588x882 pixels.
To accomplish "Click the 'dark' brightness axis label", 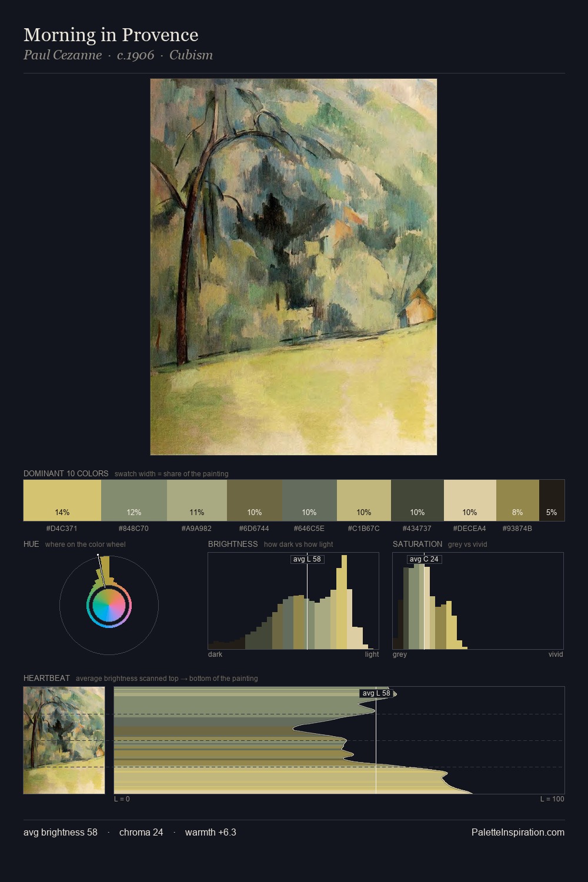I will (215, 654).
